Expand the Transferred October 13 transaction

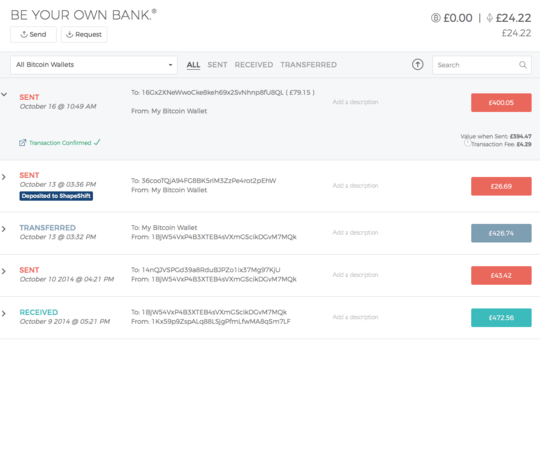tap(3, 229)
